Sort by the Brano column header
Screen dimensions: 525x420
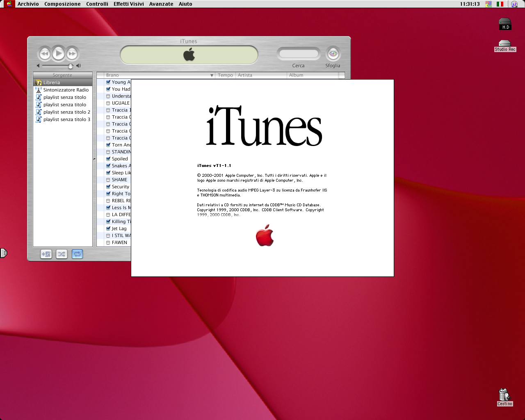(160, 75)
